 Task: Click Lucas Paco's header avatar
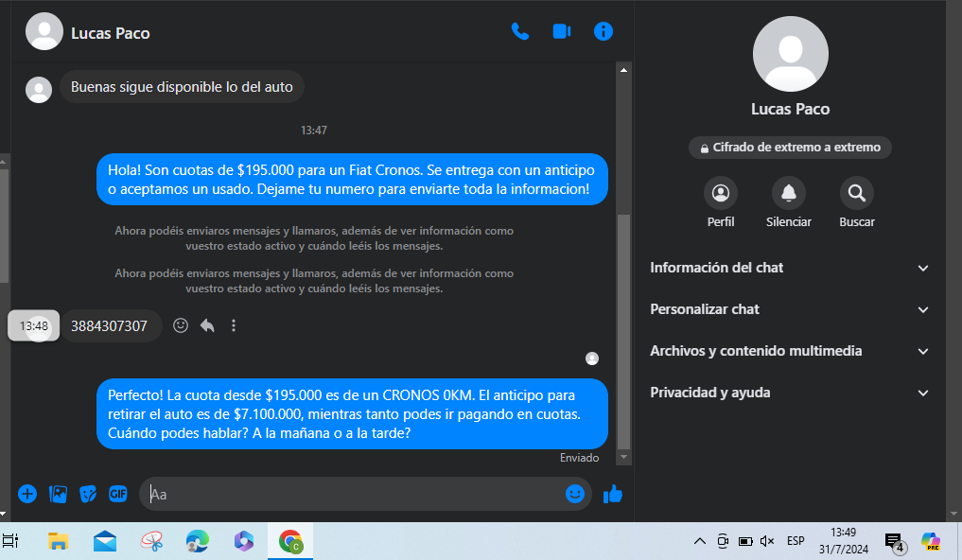pos(44,31)
